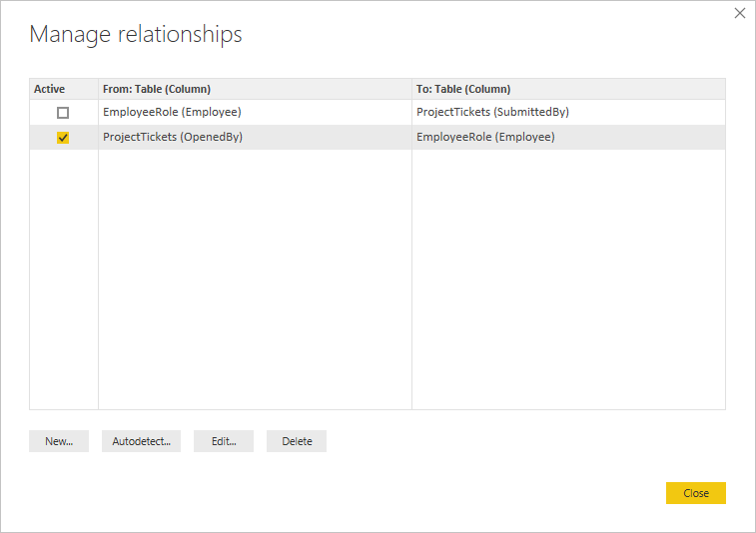Select the ProjectTickets (OpenedBy) relationship row
Viewport: 756px width, 533px height.
pos(173,137)
